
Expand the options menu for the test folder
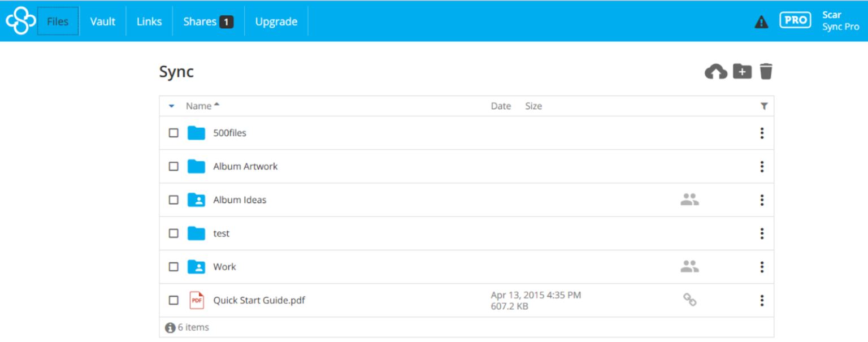pos(762,233)
